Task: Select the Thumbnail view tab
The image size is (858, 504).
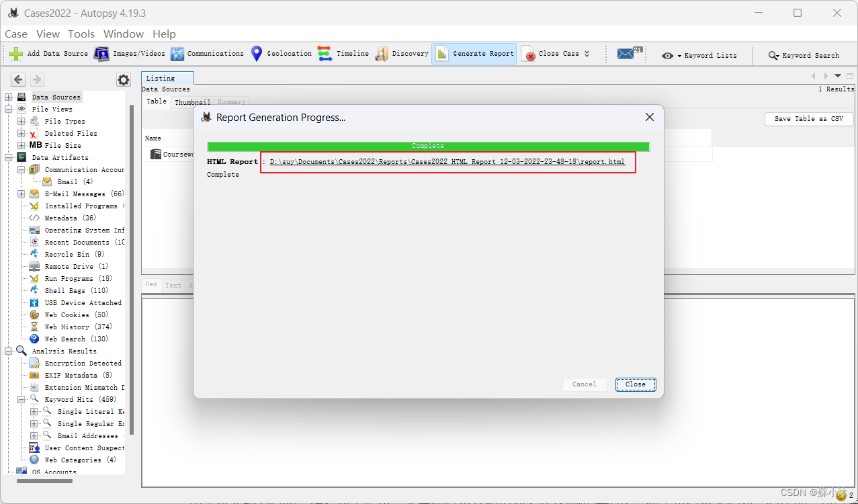Action: coord(192,102)
